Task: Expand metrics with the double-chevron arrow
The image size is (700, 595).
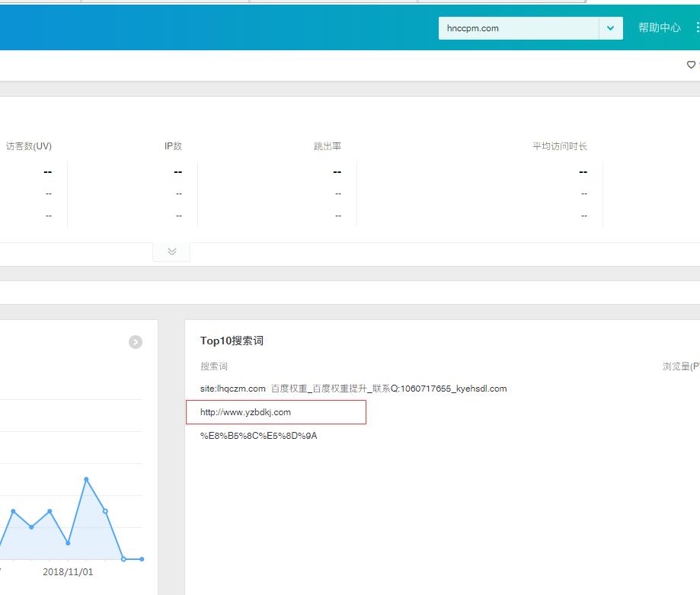Action: tap(171, 251)
